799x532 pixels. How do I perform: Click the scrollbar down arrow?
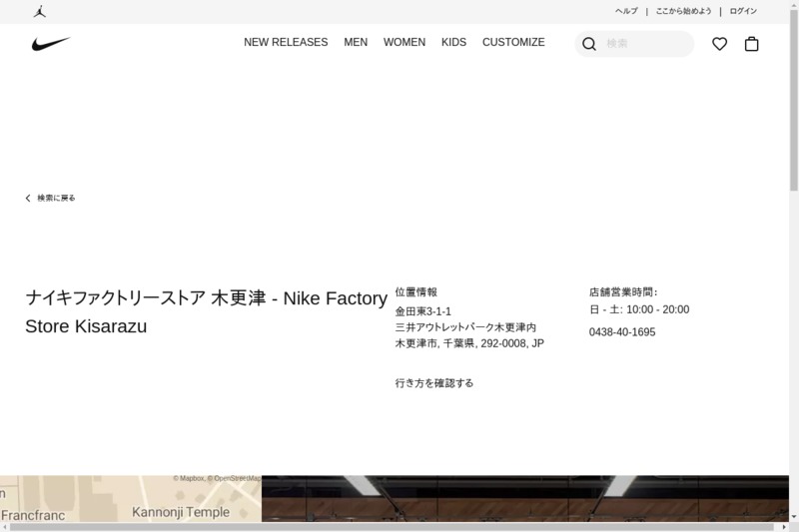[x=794, y=517]
